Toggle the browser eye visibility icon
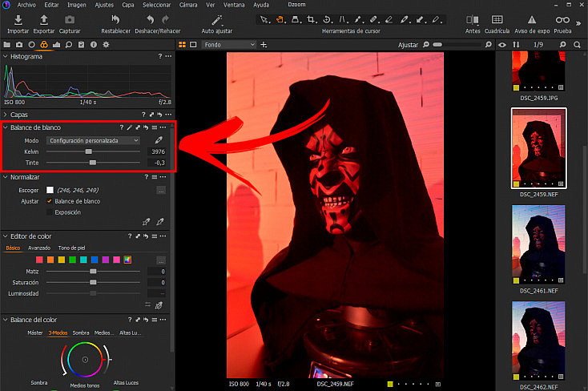This screenshot has height=391, width=588. pyautogui.click(x=502, y=45)
